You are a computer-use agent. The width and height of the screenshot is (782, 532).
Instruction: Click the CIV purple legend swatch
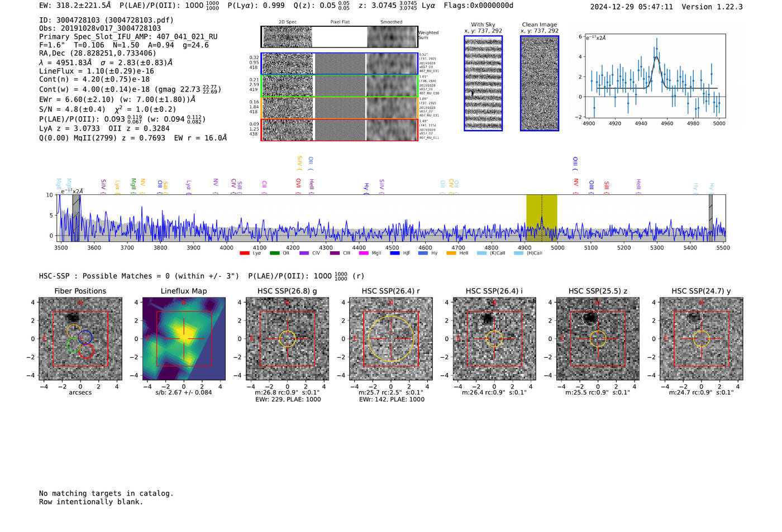[304, 253]
